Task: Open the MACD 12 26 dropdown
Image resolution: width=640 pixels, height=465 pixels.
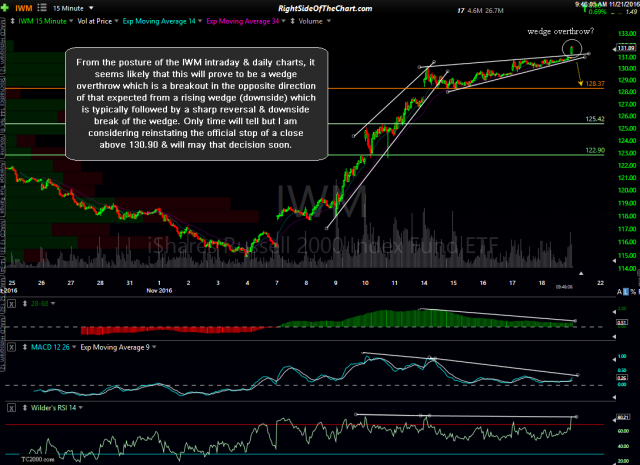Action: (x=74, y=347)
